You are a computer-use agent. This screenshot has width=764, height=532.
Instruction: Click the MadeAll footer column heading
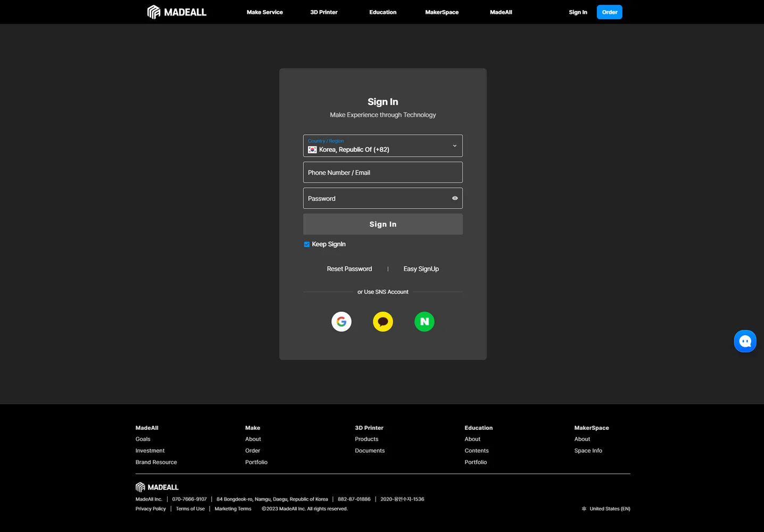point(147,428)
